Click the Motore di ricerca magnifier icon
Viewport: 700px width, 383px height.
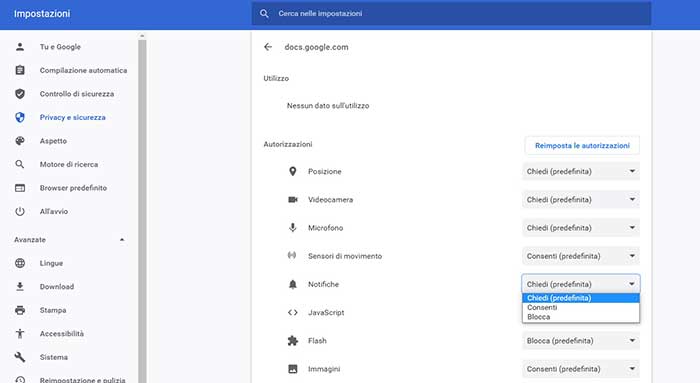20,164
